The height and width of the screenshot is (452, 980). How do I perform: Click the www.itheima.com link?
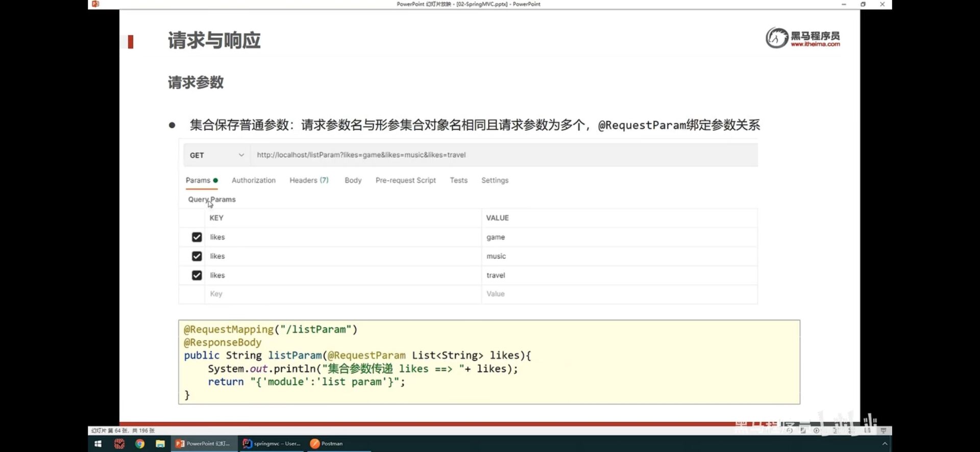[815, 44]
